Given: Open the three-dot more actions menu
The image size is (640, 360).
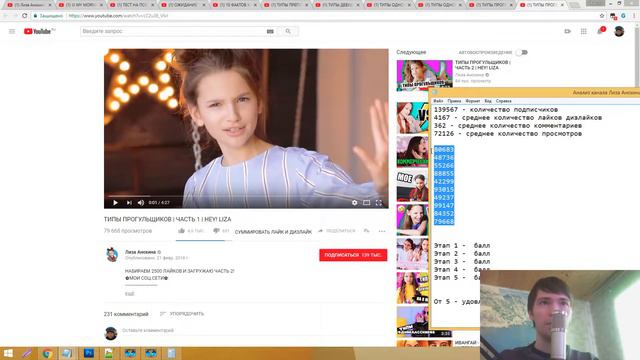Looking at the screenshot, I should point(382,231).
